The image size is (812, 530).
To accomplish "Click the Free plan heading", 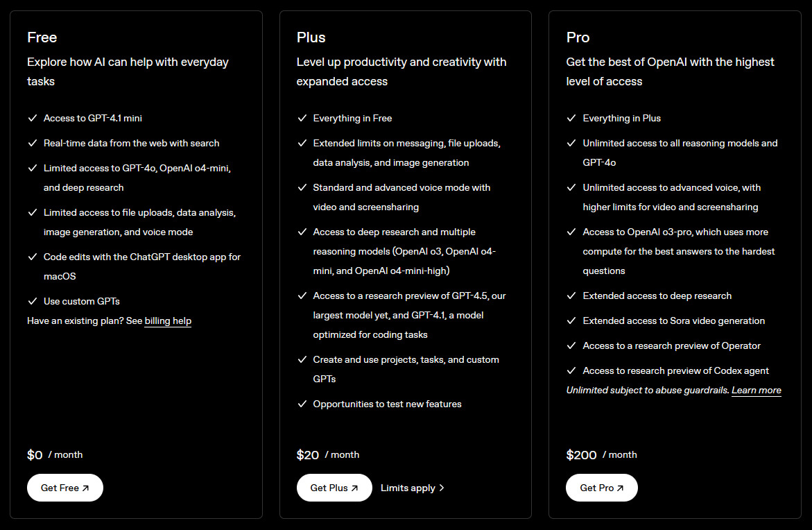I will coord(42,37).
